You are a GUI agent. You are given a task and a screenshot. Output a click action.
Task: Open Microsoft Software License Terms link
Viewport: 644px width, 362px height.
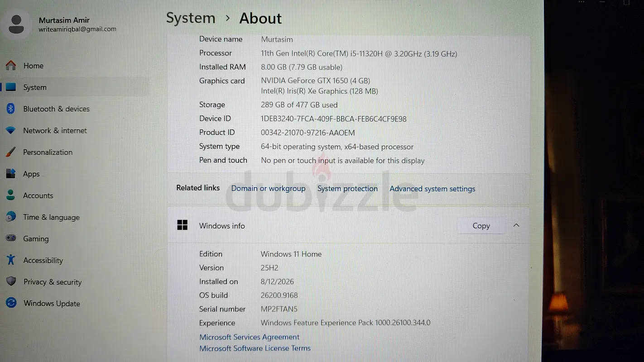[255, 348]
